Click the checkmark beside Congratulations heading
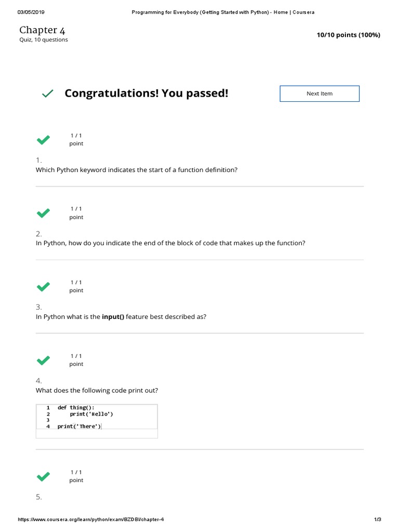Screen dimensions: 399x532 pyautogui.click(x=48, y=94)
